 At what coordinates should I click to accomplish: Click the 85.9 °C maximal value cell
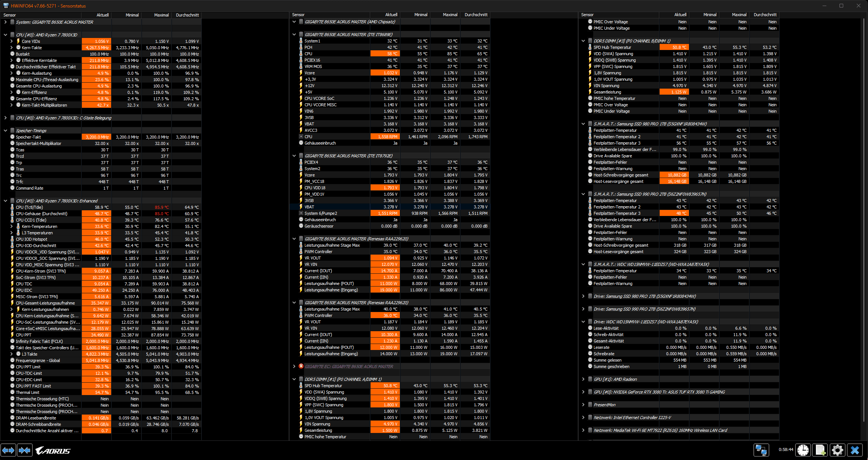[x=157, y=207]
